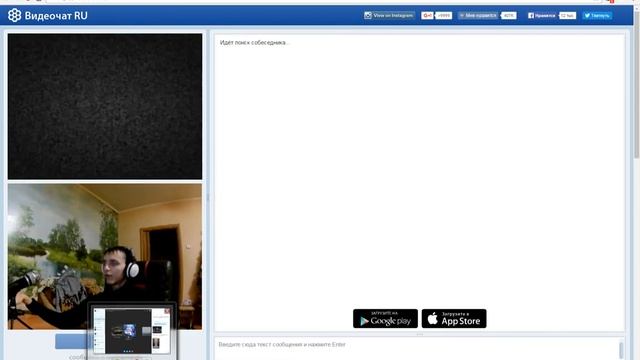The height and width of the screenshot is (360, 640).
Task: Click the Twitter Твитнуть button
Action: coord(597,16)
